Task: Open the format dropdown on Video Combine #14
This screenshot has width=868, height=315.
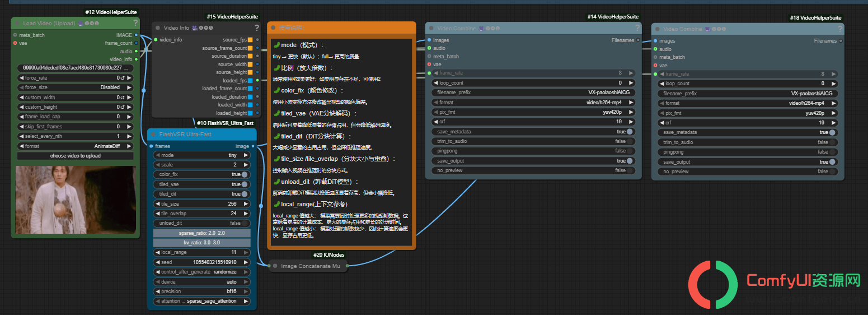Action: pyautogui.click(x=533, y=103)
